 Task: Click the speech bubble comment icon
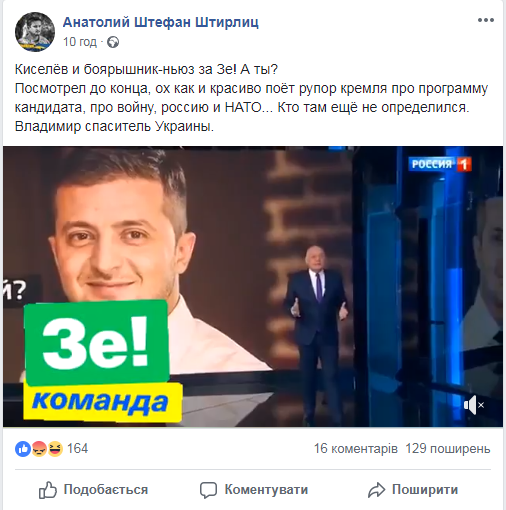[208, 490]
